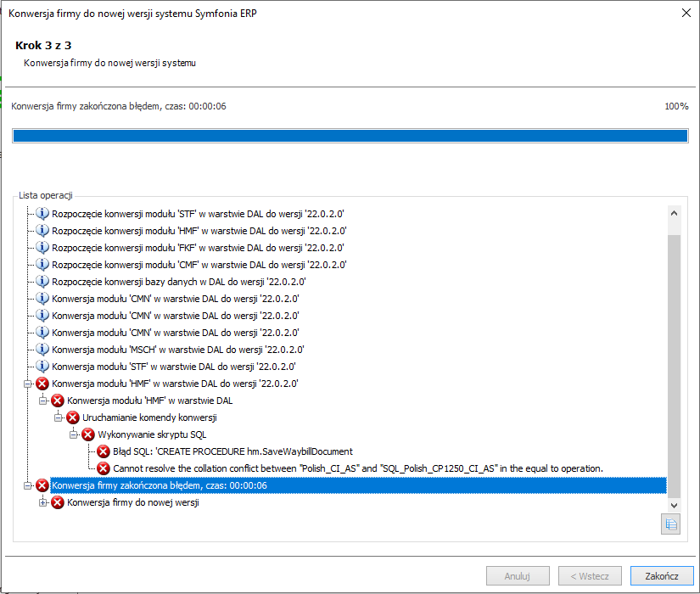
Task: Click error icon beside 'Wykonywanie skryptu SQL'
Action: (88, 434)
